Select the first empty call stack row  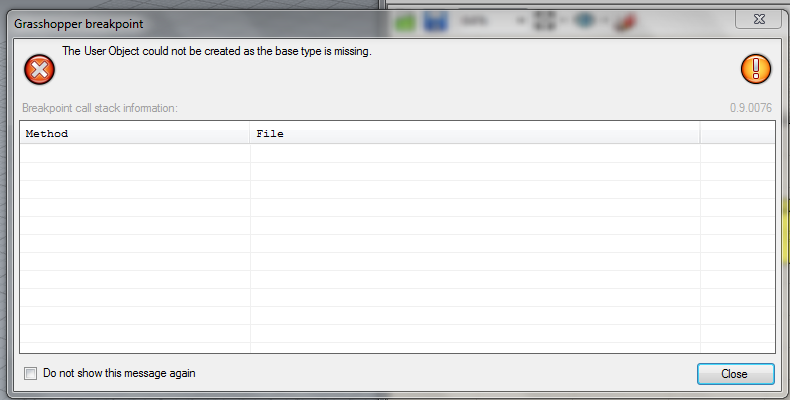[397, 153]
